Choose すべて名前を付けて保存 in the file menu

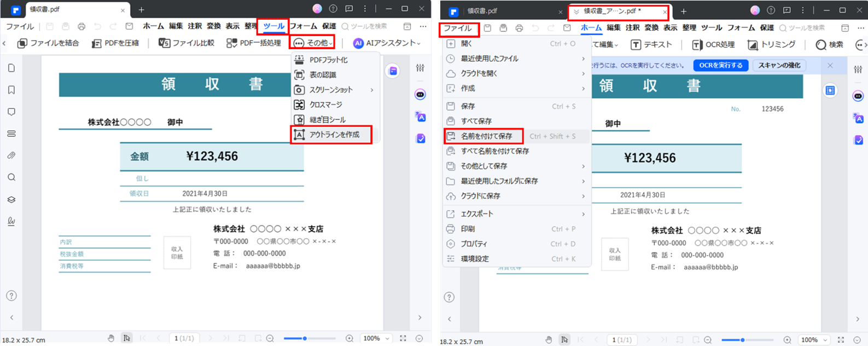click(517, 151)
